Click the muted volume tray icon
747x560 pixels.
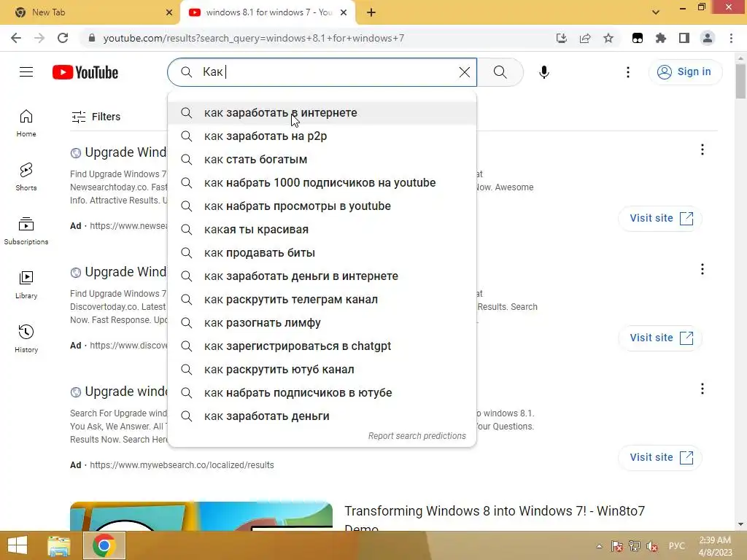point(652,546)
